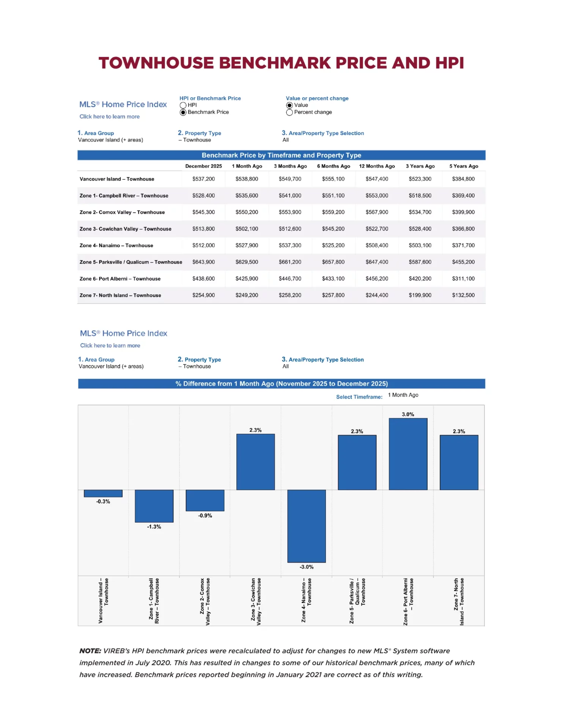
Task: Choose the Value radio button
Action: [289, 105]
